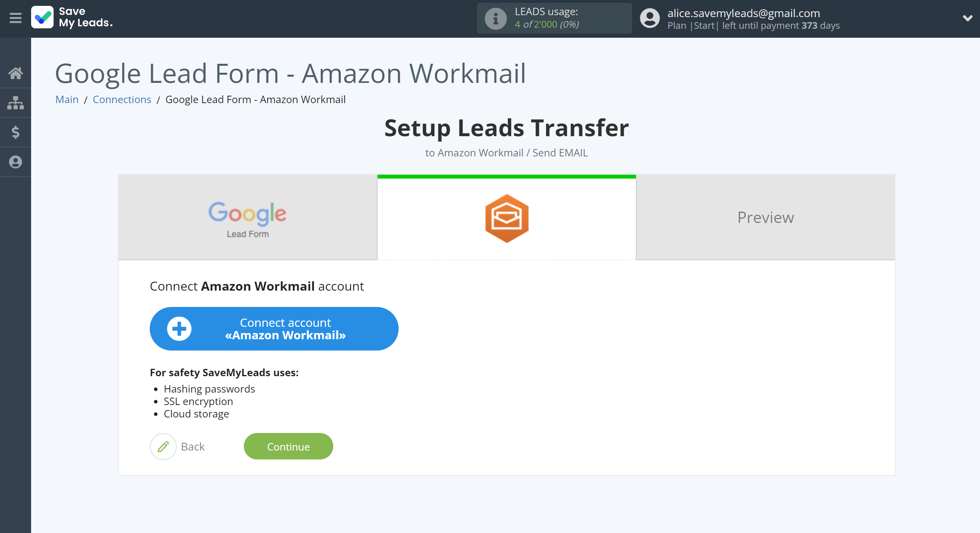Click the user profile icon
980x533 pixels.
pos(648,18)
